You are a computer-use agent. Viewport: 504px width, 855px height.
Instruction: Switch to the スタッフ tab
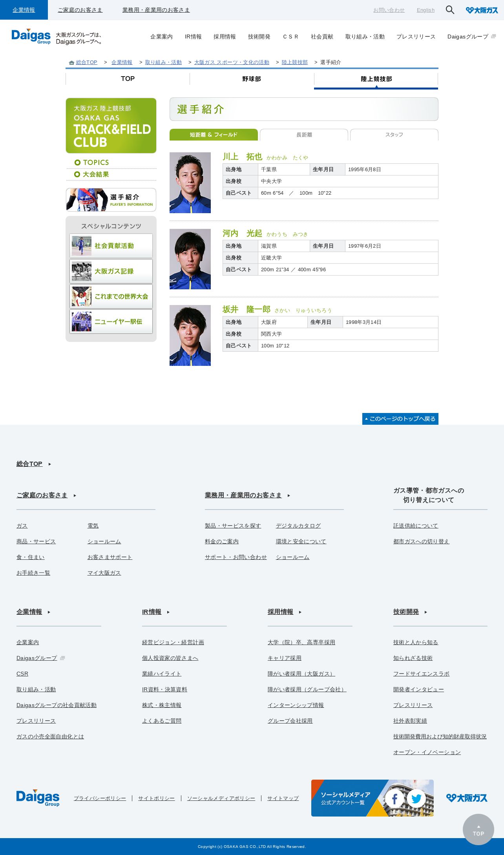pos(394,135)
